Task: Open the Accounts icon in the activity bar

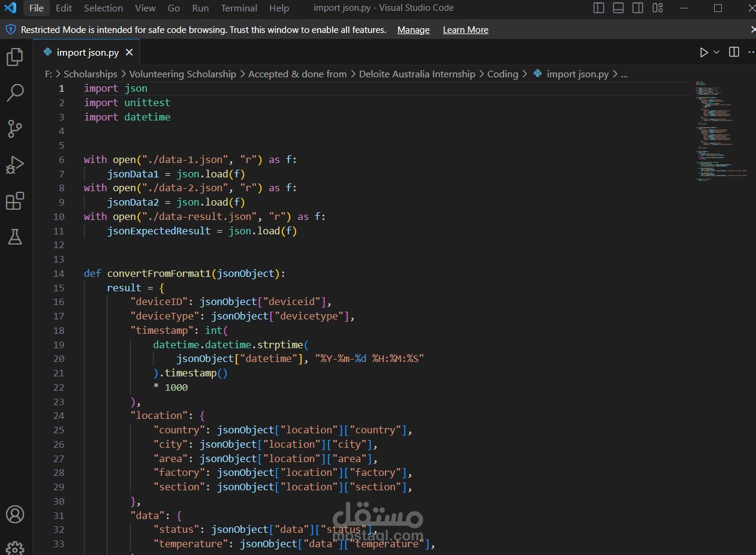Action: [14, 514]
